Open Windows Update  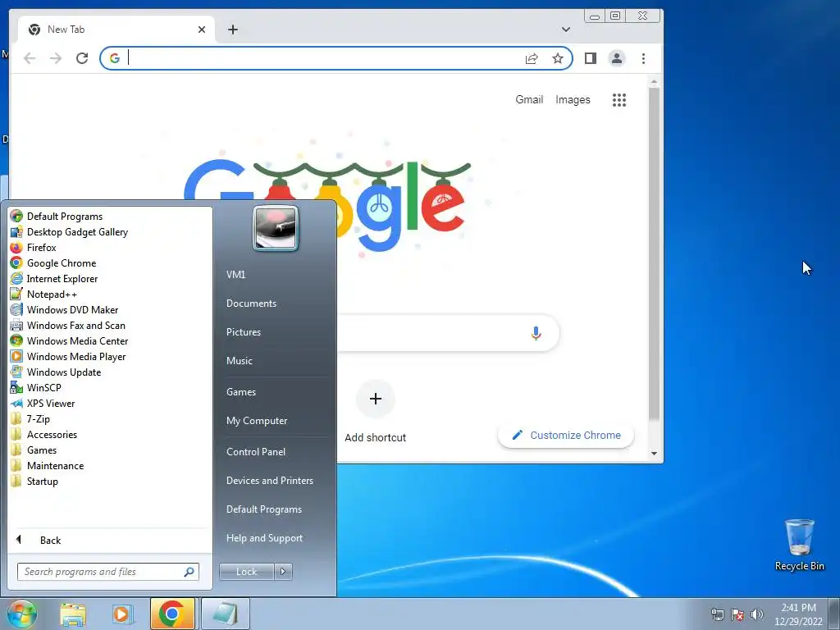64,372
